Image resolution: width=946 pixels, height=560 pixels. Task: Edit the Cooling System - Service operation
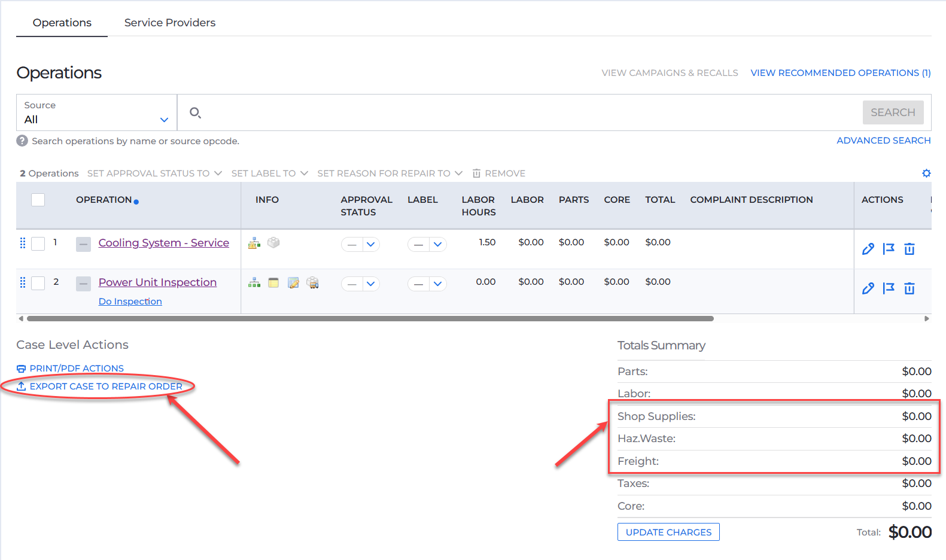coord(868,249)
